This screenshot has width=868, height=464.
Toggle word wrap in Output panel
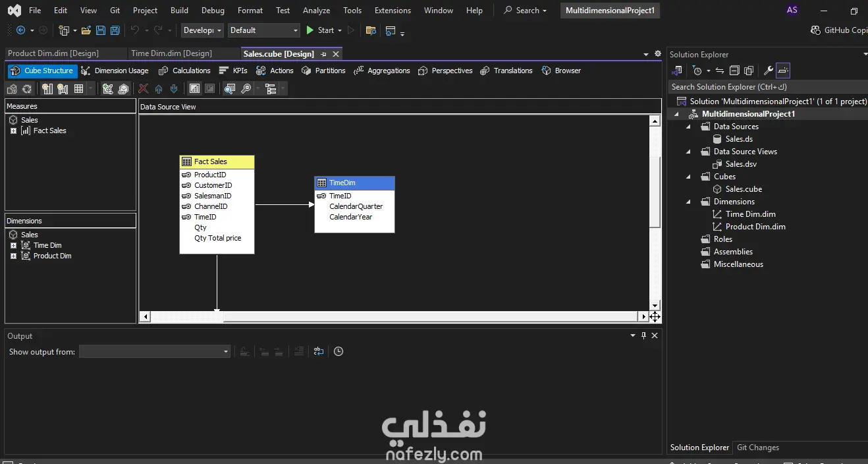click(319, 352)
